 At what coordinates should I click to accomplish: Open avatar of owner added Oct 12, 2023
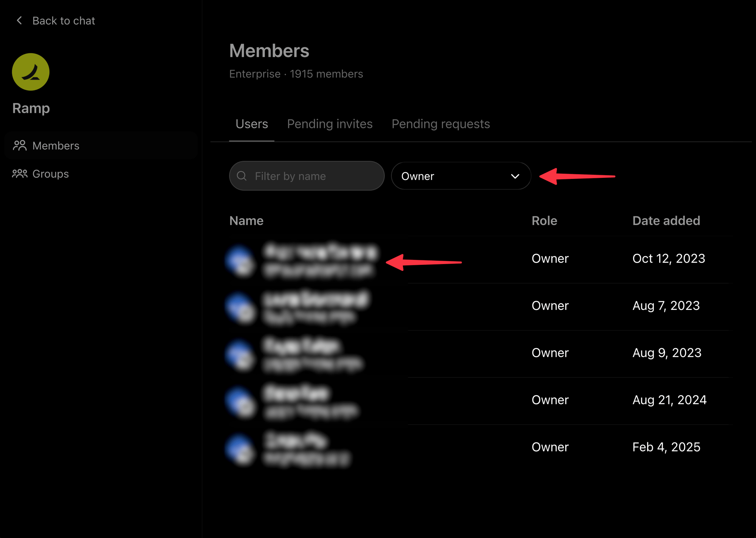[240, 261]
